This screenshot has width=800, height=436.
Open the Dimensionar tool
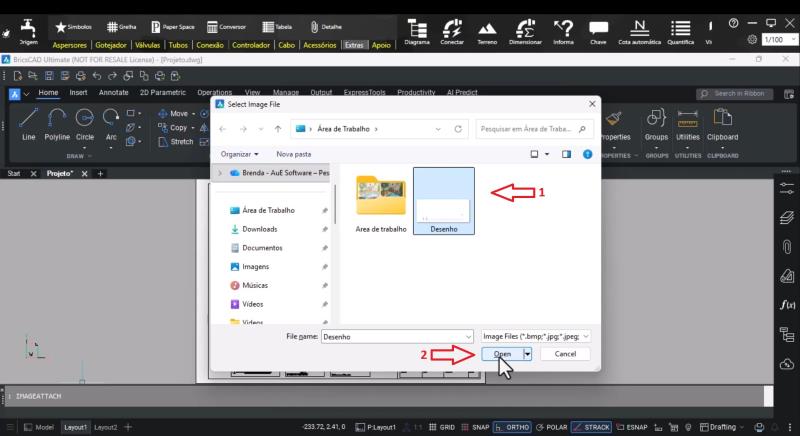pyautogui.click(x=525, y=32)
